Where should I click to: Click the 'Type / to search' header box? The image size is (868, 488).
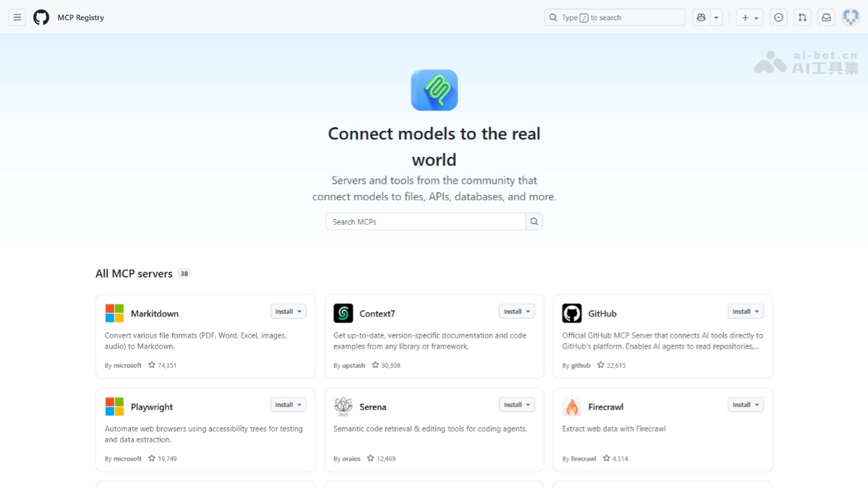point(614,17)
